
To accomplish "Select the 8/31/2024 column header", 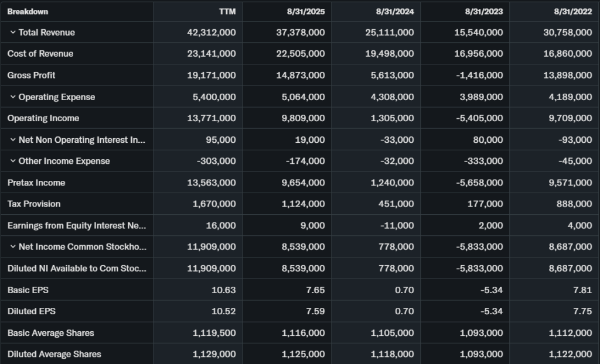I will click(396, 12).
